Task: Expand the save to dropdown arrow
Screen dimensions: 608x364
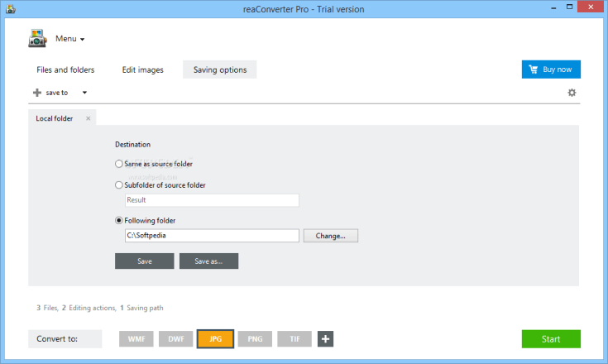Action: (84, 93)
